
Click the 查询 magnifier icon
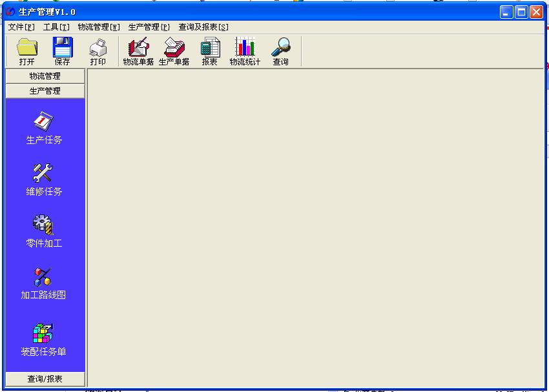pos(280,51)
